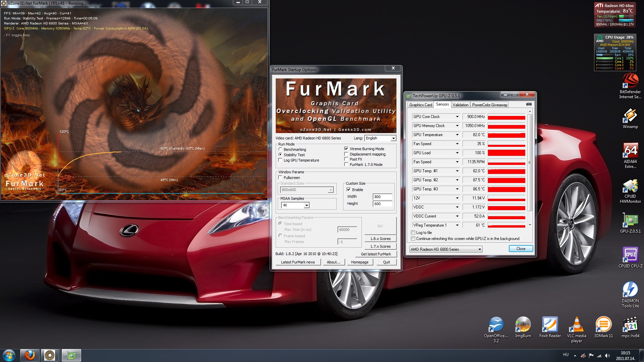This screenshot has height=362, width=644.
Task: Launch Winamp from desktop shortcut
Action: click(630, 119)
